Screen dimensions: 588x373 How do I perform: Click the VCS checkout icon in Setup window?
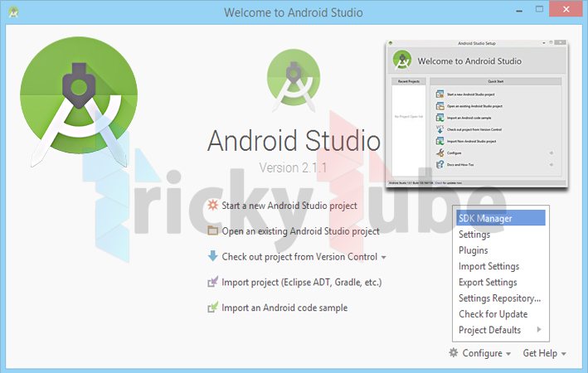point(440,129)
